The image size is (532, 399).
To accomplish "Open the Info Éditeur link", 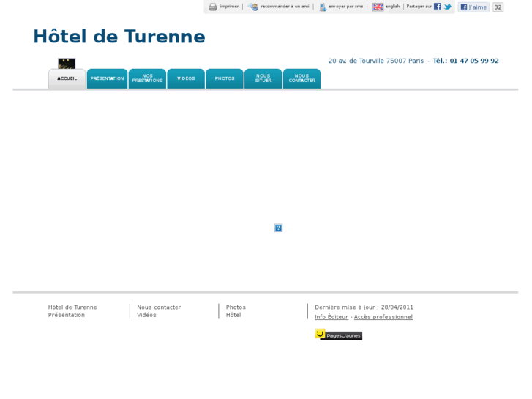I will [x=331, y=317].
